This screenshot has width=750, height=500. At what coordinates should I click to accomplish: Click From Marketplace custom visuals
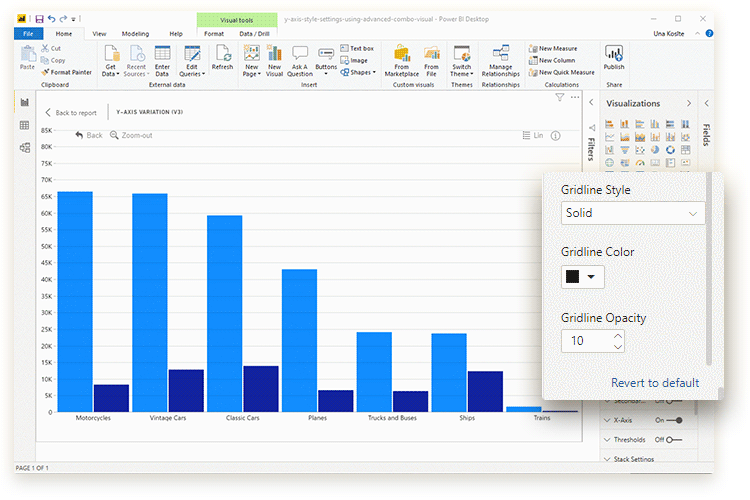tap(402, 61)
